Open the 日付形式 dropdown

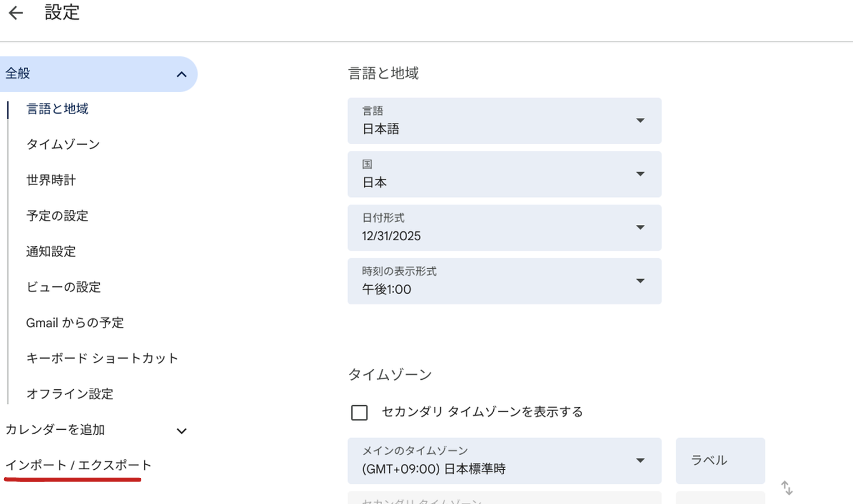point(504,228)
